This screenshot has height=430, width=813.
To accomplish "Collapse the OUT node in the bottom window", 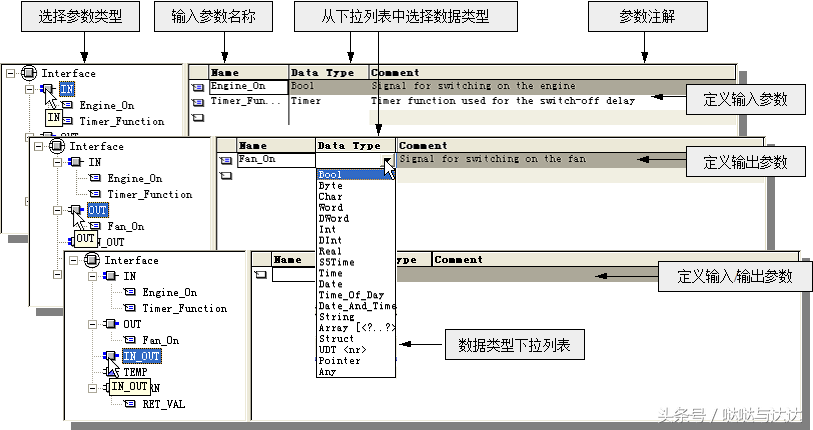I will [92, 324].
